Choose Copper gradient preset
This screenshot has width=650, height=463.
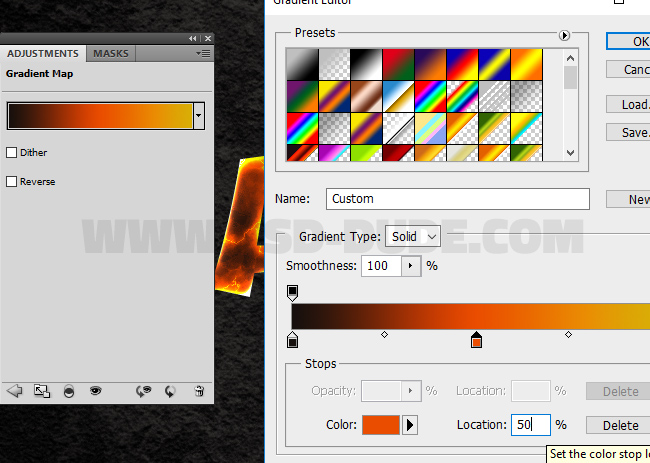tap(366, 96)
